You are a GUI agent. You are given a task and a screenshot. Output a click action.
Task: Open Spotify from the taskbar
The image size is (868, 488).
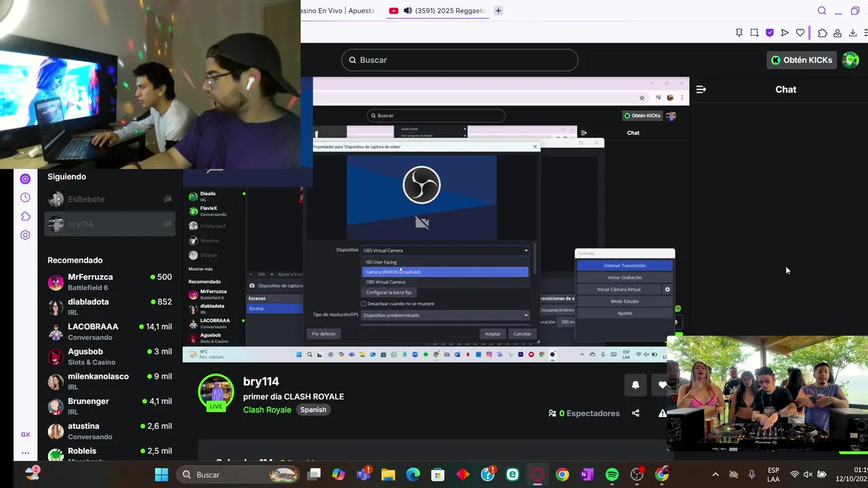[x=612, y=474]
